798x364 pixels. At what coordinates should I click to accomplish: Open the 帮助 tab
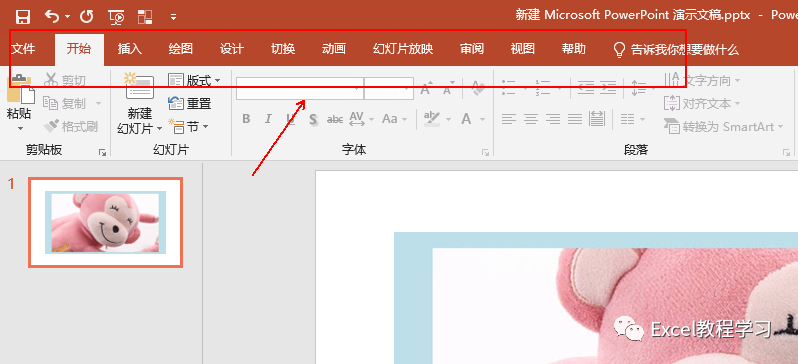(x=574, y=49)
